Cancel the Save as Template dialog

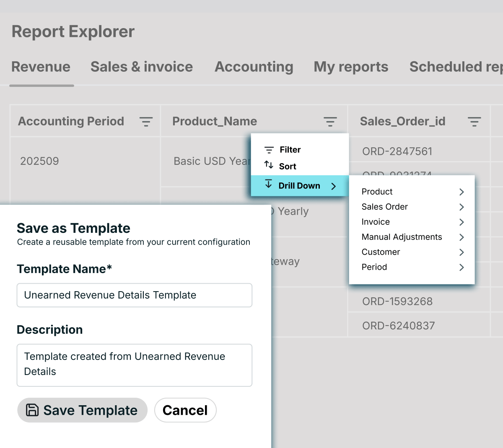coord(185,410)
